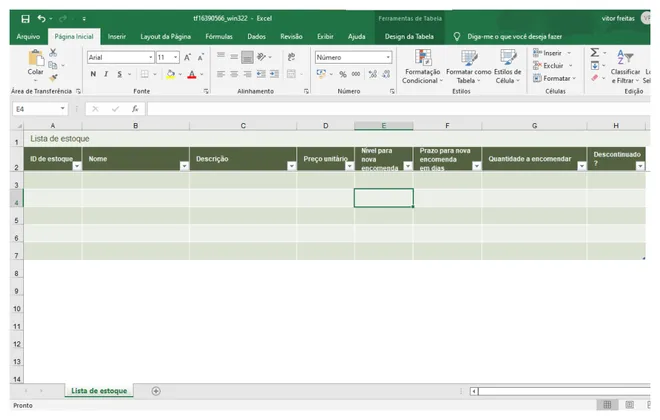660x420 pixels.
Task: Click the Decrease Decimal icon
Action: pyautogui.click(x=386, y=74)
